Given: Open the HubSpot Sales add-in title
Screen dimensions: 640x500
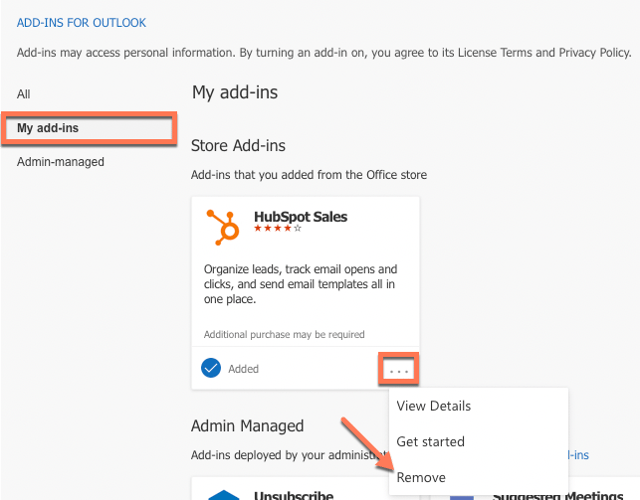Looking at the screenshot, I should pyautogui.click(x=300, y=216).
